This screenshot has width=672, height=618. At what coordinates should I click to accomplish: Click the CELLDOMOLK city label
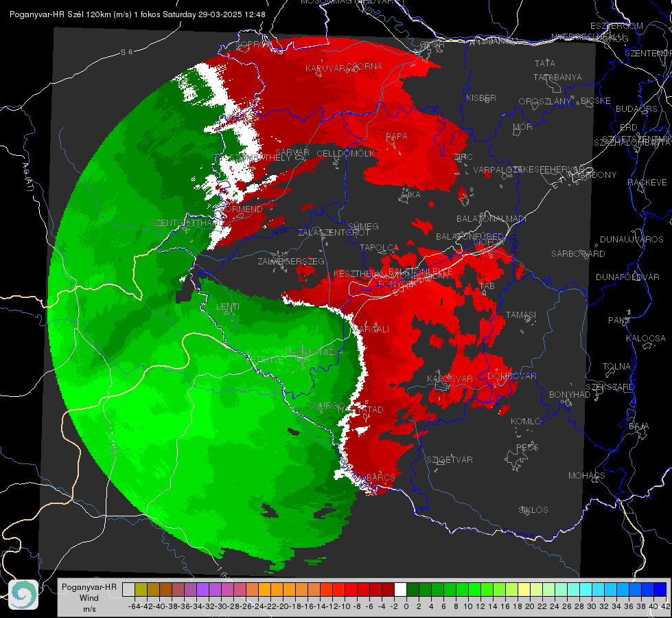pyautogui.click(x=346, y=154)
